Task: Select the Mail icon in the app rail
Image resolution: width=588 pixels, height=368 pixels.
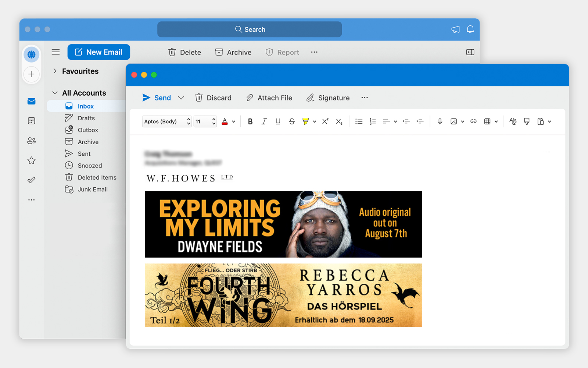Action: 32,101
